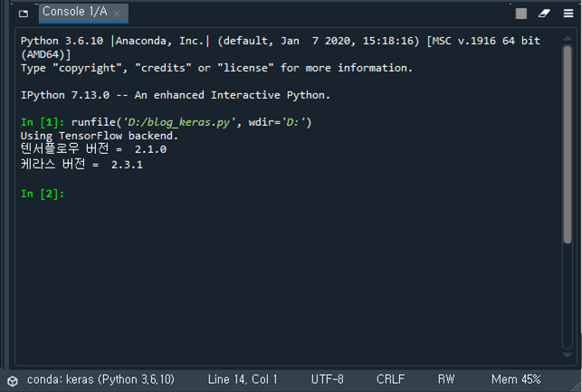This screenshot has height=392, width=582.
Task: Click the conda environment cube icon
Action: (x=13, y=381)
